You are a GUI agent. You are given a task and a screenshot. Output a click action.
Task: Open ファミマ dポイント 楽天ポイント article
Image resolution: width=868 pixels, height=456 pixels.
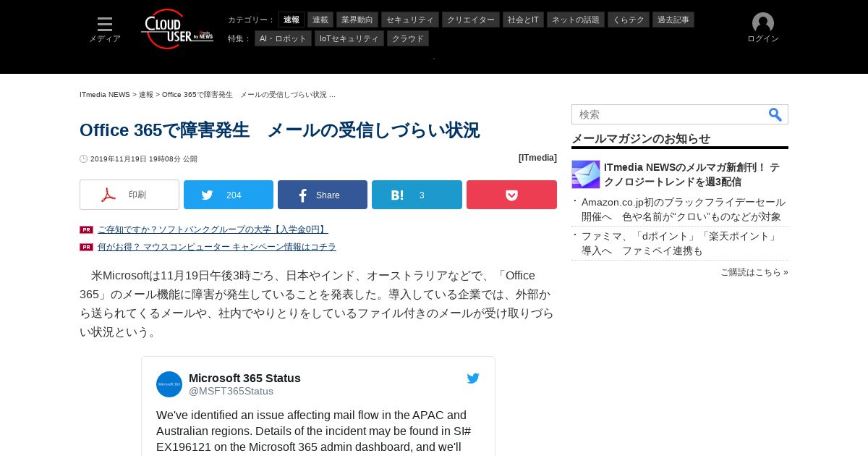pyautogui.click(x=680, y=243)
